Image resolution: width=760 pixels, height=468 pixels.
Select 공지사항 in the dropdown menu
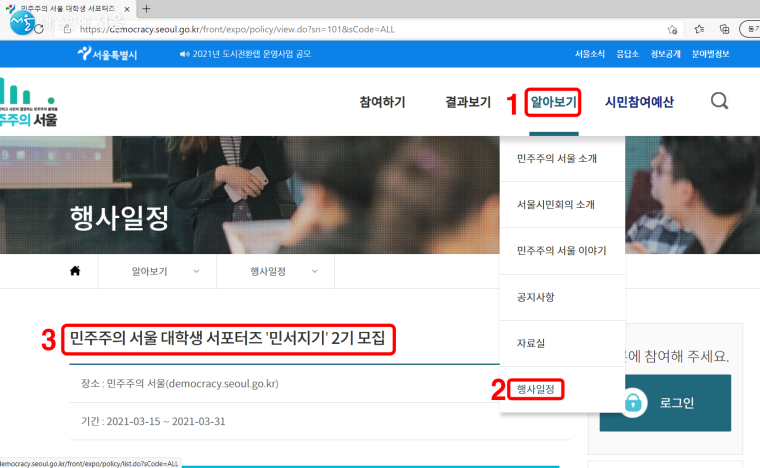click(x=535, y=297)
